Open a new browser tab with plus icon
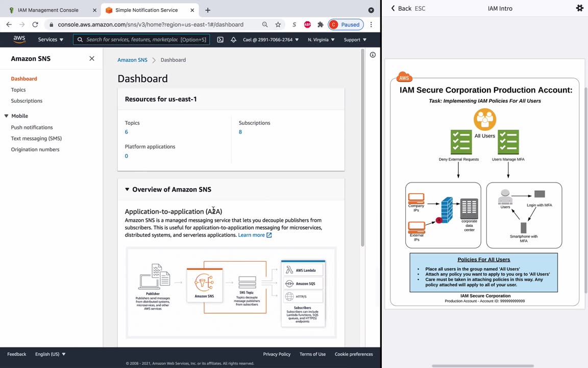Screen dimensions: 588x368 tap(208, 10)
